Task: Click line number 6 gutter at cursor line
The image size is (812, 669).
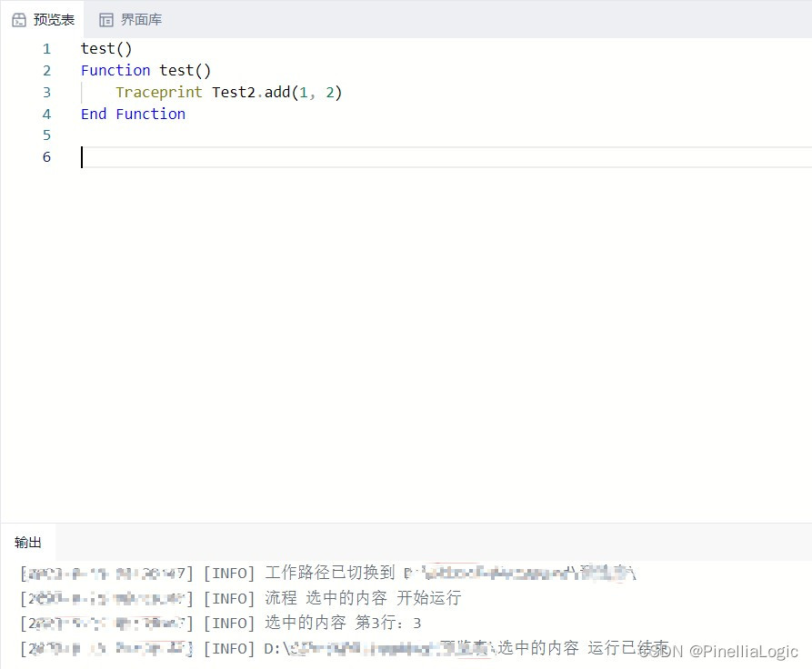Action: 46,156
